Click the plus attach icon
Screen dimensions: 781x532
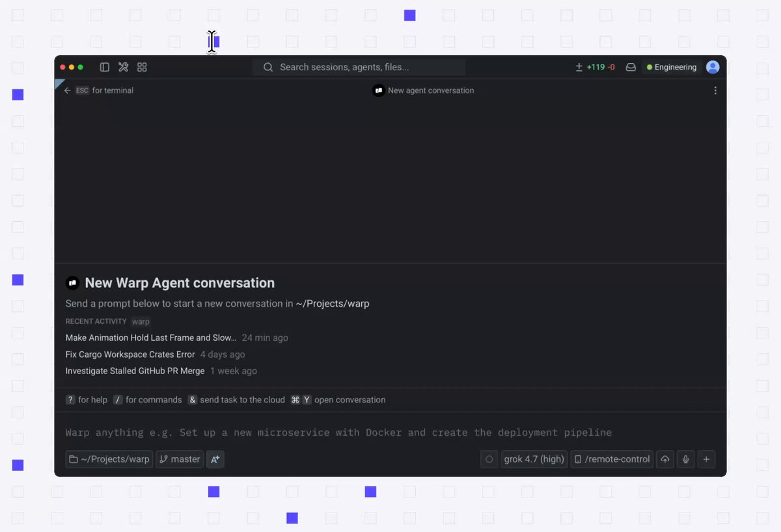tap(706, 459)
